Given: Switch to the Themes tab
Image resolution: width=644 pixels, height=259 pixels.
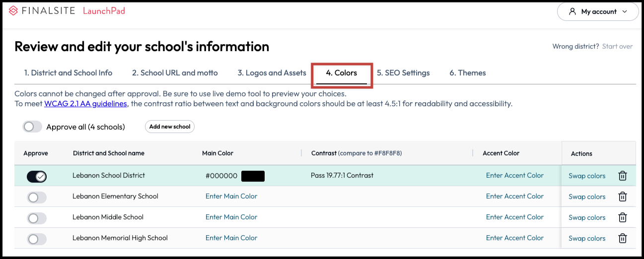Looking at the screenshot, I should (x=468, y=73).
